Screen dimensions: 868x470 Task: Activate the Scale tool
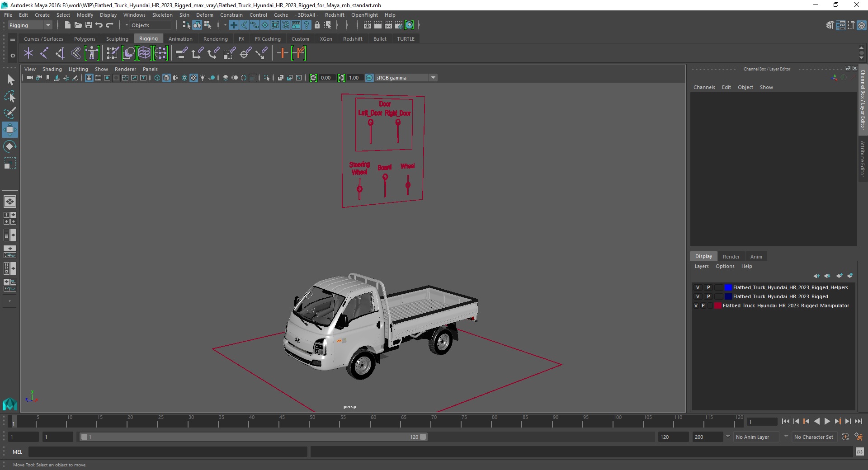coord(10,163)
